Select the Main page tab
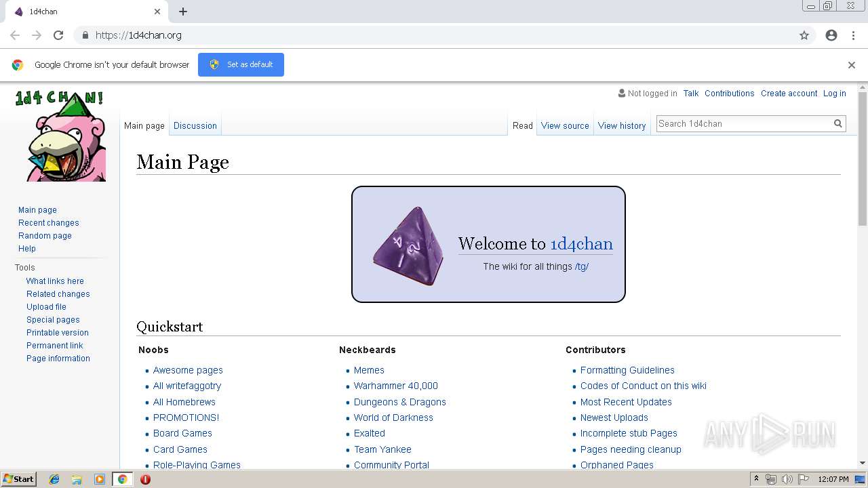This screenshot has height=488, width=868. coord(144,125)
